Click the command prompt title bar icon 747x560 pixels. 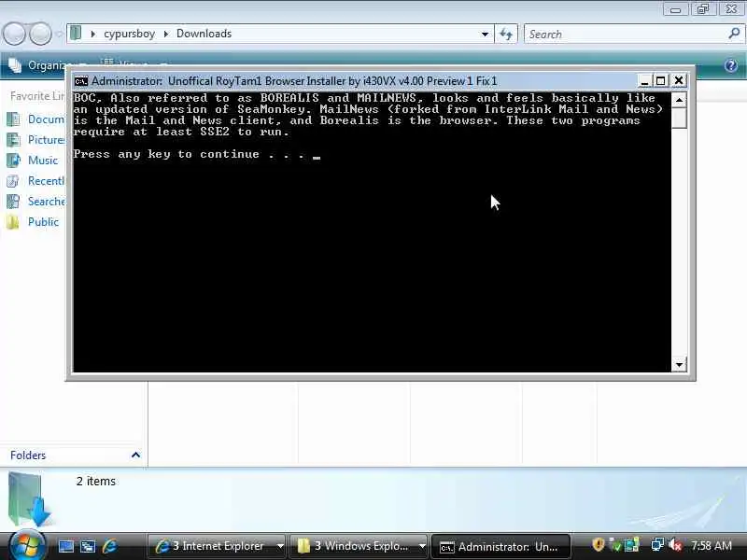[81, 81]
